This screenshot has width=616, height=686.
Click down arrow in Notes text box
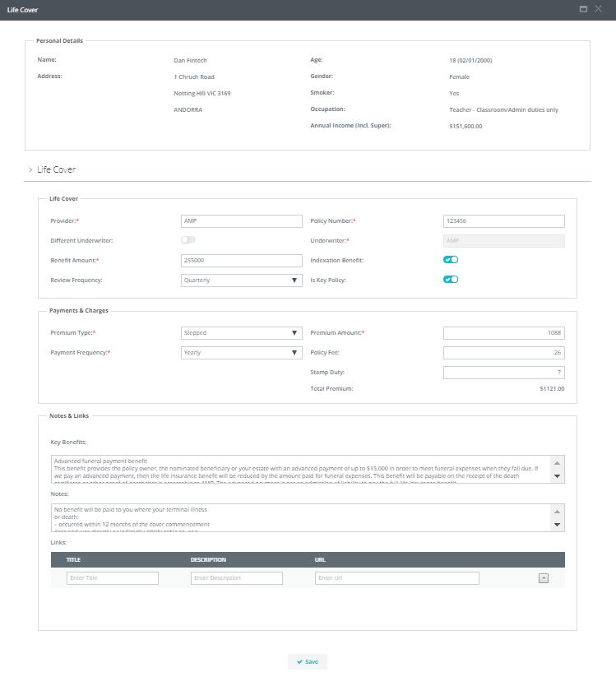557,525
